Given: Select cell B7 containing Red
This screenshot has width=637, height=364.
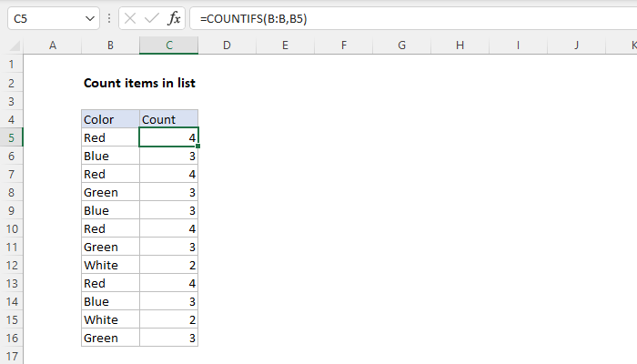Looking at the screenshot, I should (x=110, y=175).
